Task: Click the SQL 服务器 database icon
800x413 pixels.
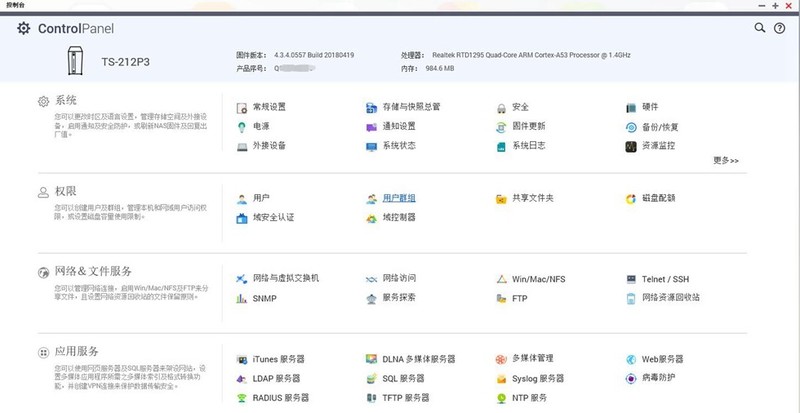Action: pyautogui.click(x=371, y=379)
